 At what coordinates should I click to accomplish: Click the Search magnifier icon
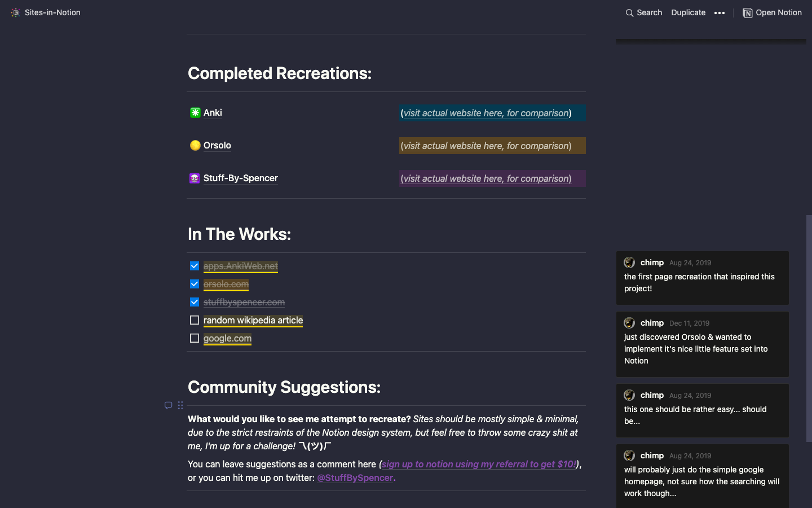629,12
